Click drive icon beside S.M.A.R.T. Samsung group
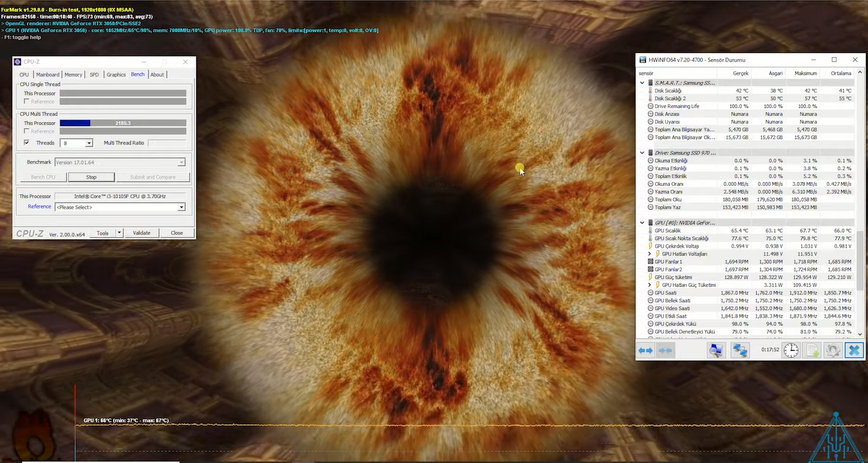Screen dimensions: 868x463 coord(651,83)
